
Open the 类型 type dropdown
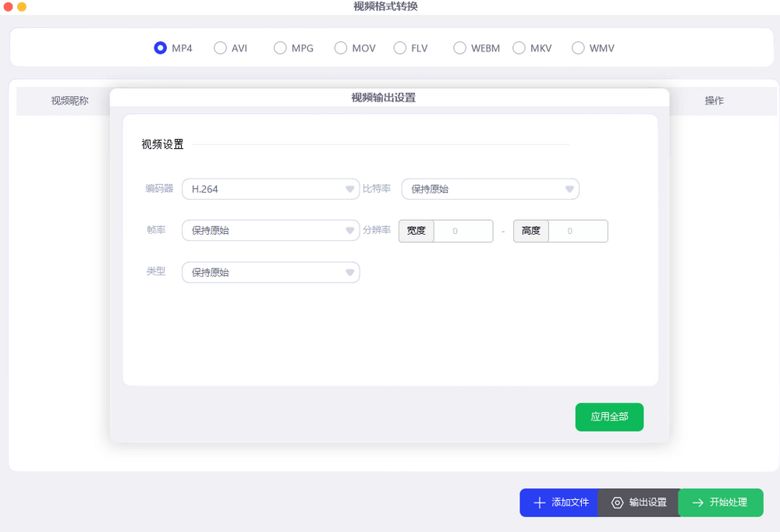(x=271, y=271)
